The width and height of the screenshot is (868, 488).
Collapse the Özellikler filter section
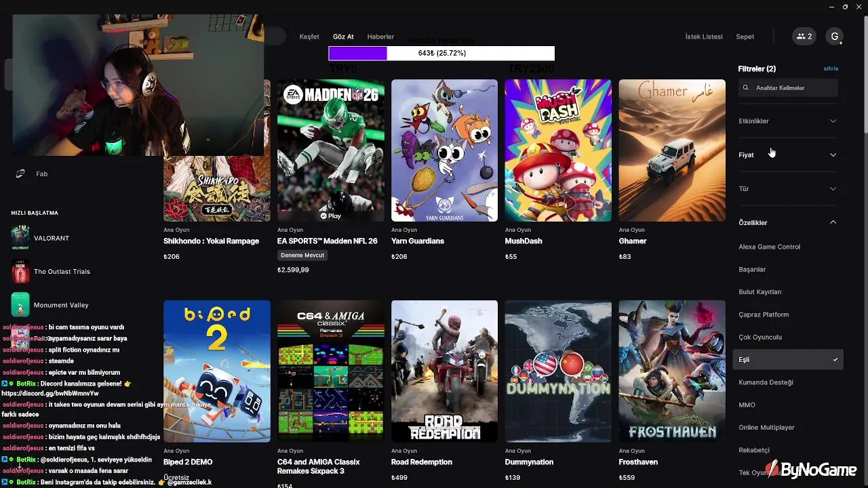(788, 223)
